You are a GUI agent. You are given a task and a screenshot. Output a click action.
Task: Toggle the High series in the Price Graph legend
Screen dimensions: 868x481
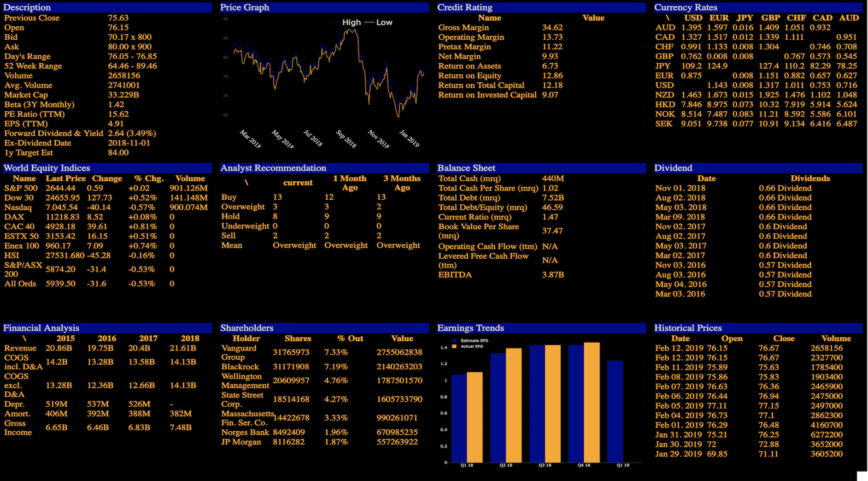(x=346, y=22)
